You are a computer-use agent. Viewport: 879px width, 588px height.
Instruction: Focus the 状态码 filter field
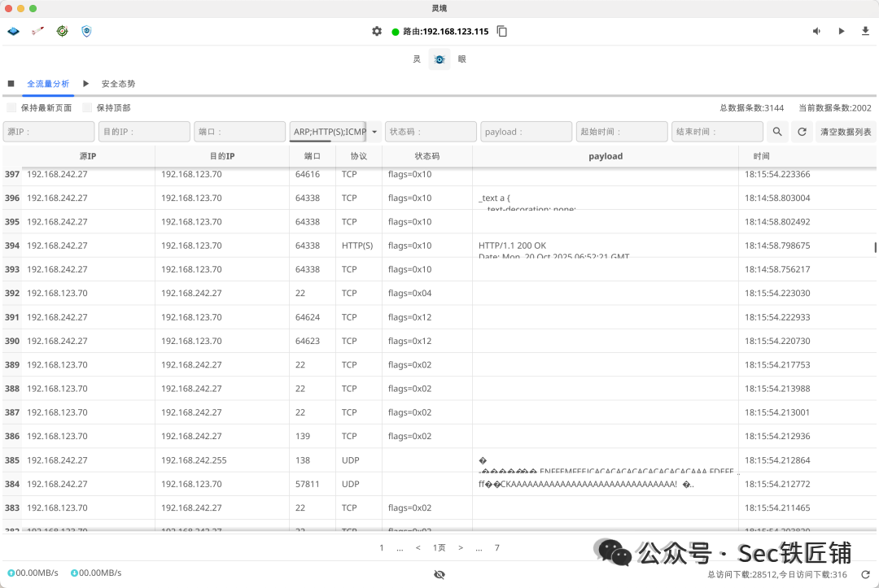(x=431, y=132)
